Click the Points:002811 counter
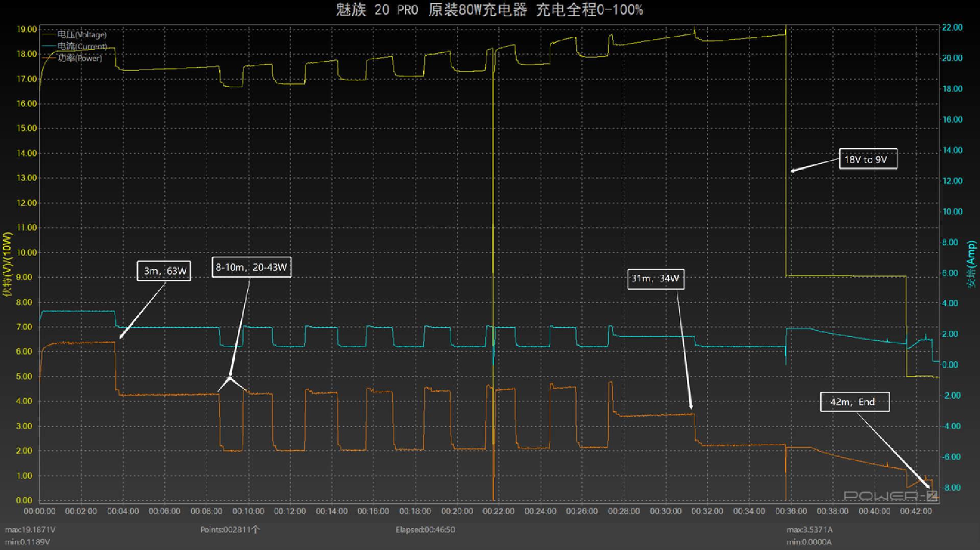Image resolution: width=980 pixels, height=550 pixels. [230, 530]
